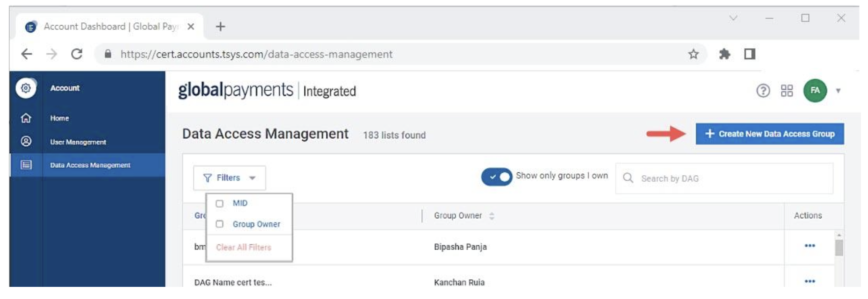Open the apps grid icon
The width and height of the screenshot is (868, 299).
point(787,91)
